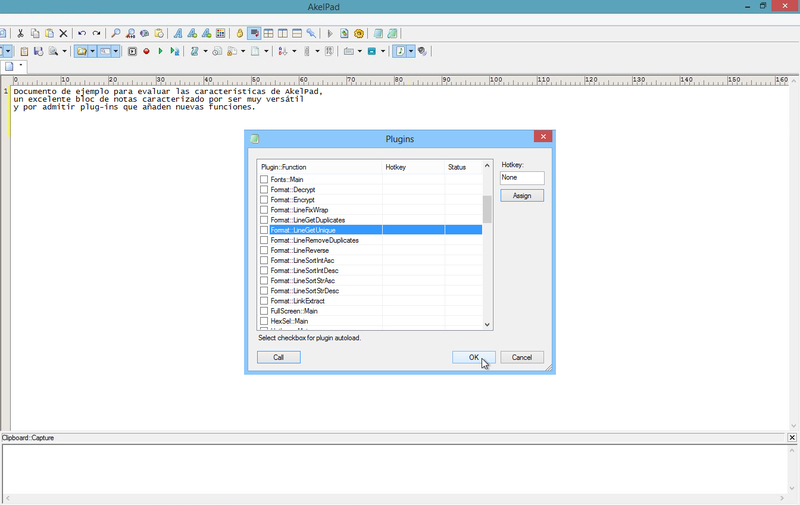Focus the Hotkey input field

tap(522, 178)
